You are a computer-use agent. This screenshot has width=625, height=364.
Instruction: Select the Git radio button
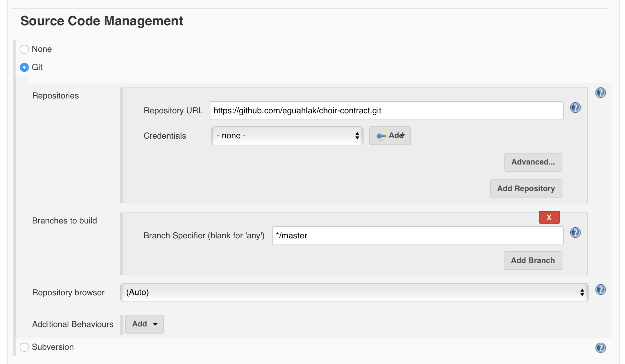pyautogui.click(x=24, y=67)
